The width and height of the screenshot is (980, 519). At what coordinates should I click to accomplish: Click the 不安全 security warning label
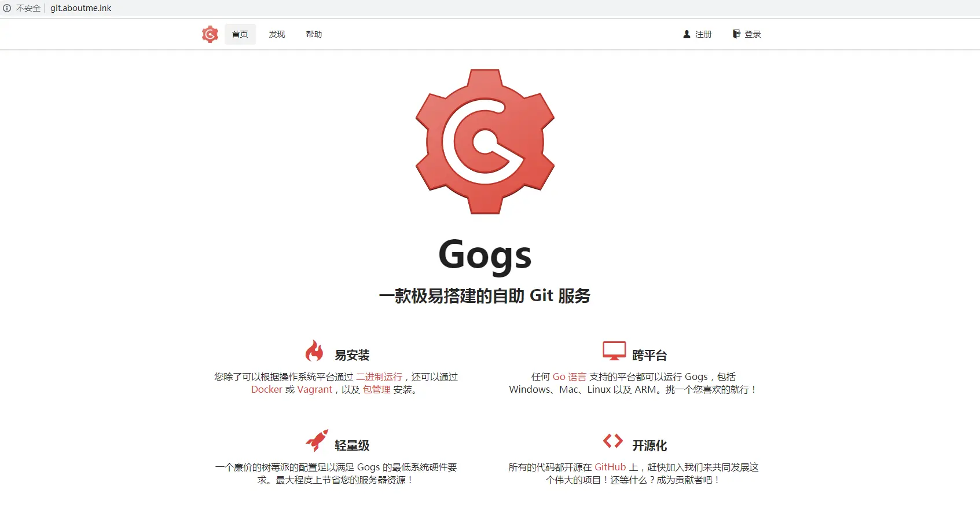click(28, 8)
